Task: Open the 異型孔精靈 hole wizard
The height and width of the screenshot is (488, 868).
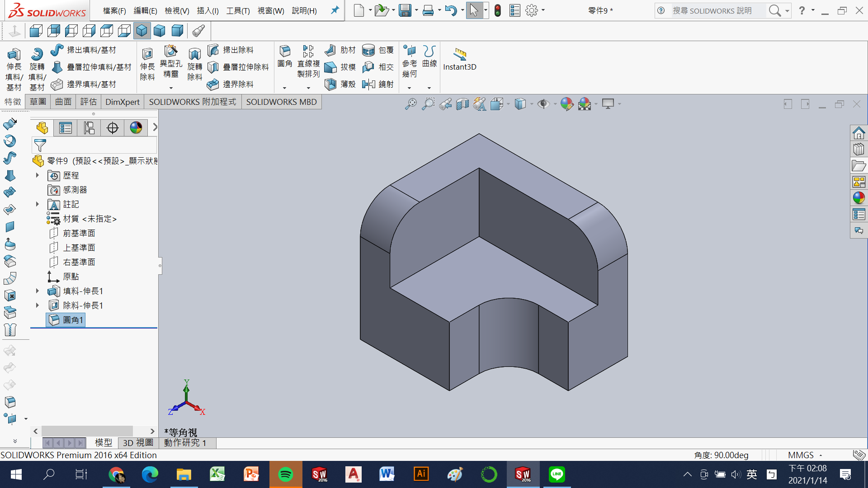Action: (171, 51)
